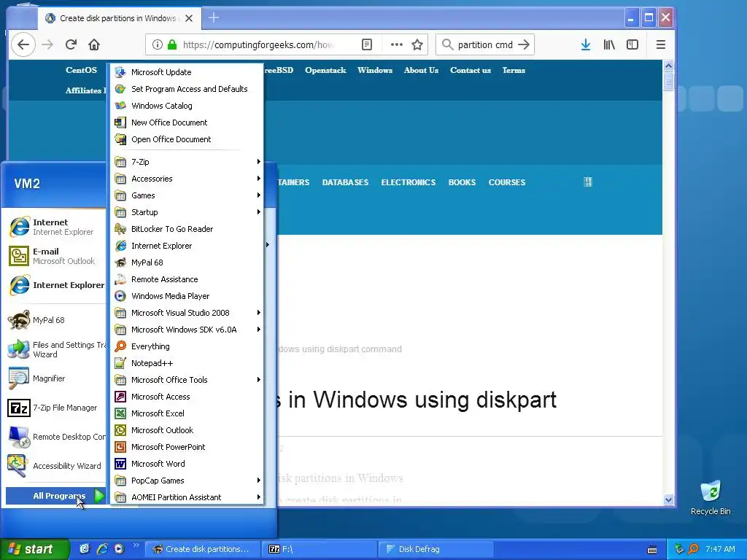747x560 pixels.
Task: Select Set Program Access and Defaults
Action: [187, 89]
